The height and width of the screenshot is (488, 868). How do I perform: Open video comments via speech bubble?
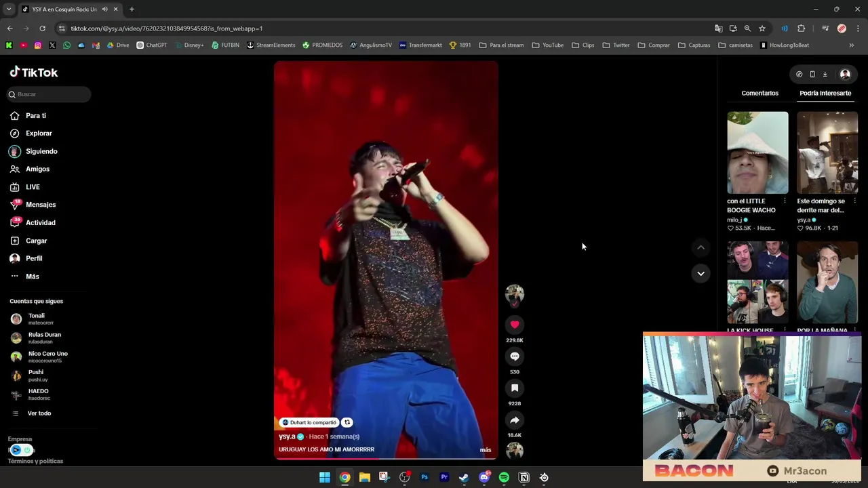click(515, 357)
